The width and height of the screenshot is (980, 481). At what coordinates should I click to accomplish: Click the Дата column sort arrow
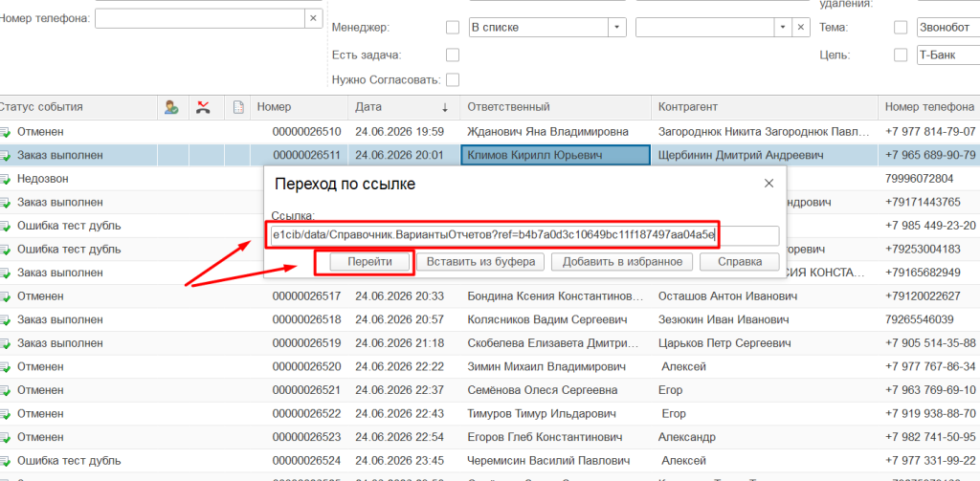click(x=445, y=107)
